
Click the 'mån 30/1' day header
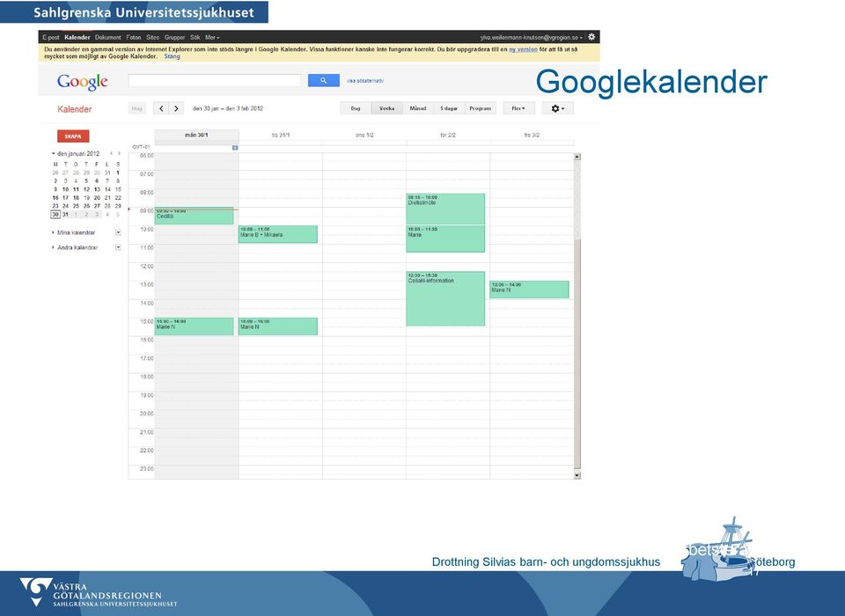[x=196, y=136]
